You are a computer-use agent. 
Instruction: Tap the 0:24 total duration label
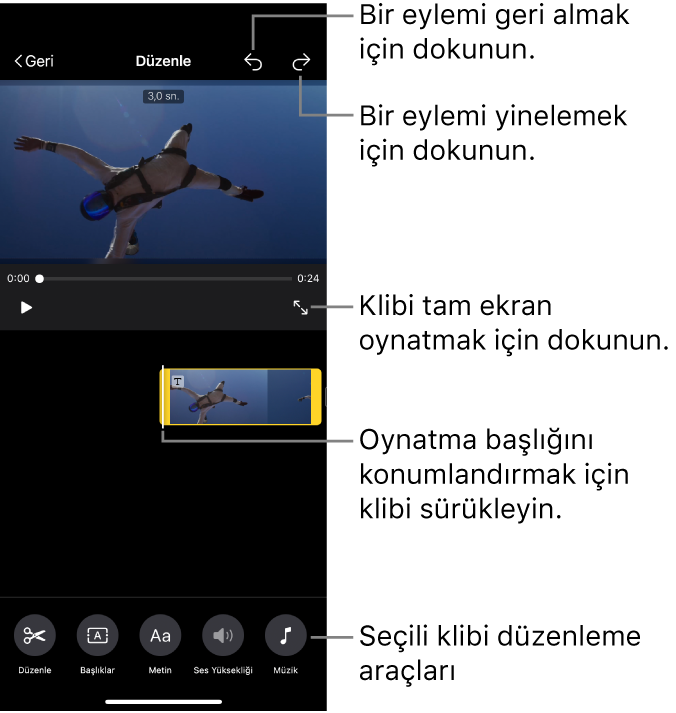pos(308,279)
